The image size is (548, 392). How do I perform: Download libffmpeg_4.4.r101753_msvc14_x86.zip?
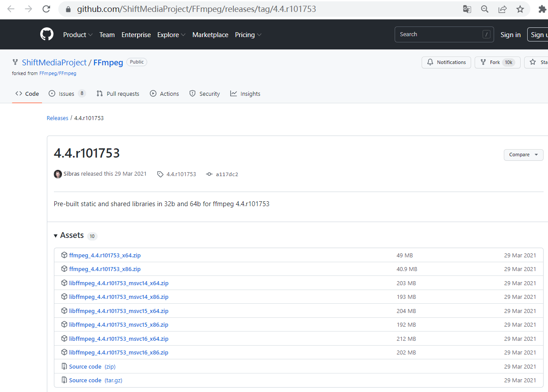pos(119,297)
